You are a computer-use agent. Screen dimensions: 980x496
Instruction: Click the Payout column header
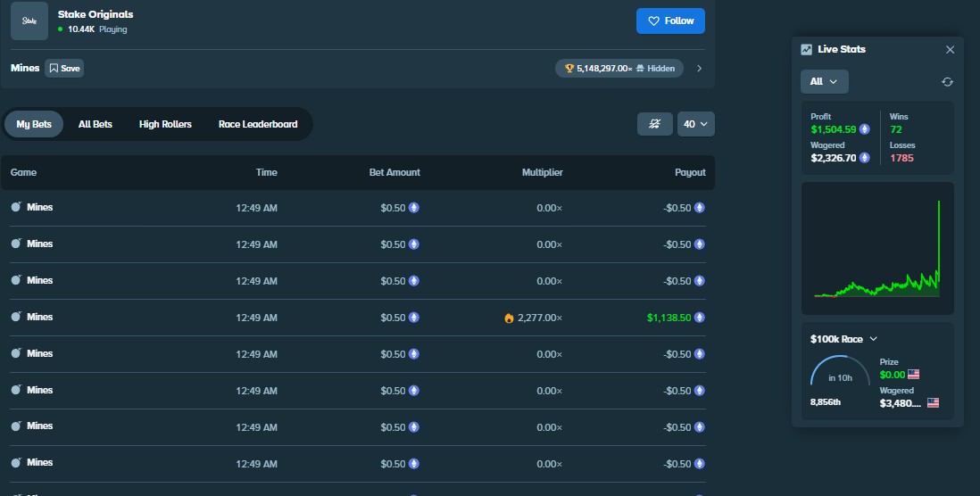point(690,172)
